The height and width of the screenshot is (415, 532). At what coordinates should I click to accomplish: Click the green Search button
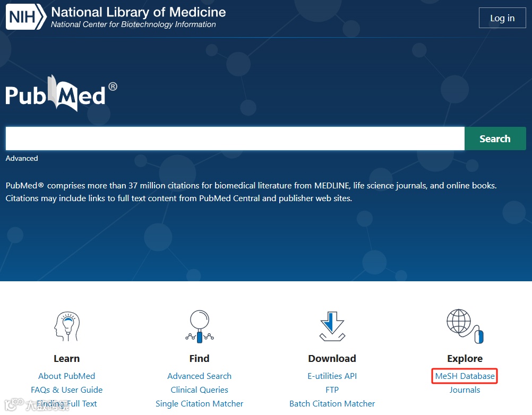point(495,139)
